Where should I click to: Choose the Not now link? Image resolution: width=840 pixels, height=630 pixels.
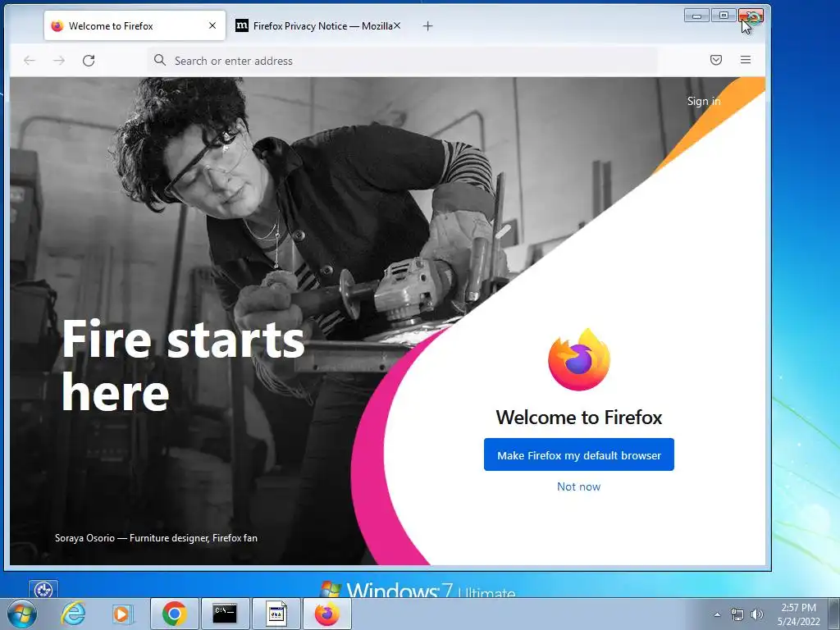[578, 486]
